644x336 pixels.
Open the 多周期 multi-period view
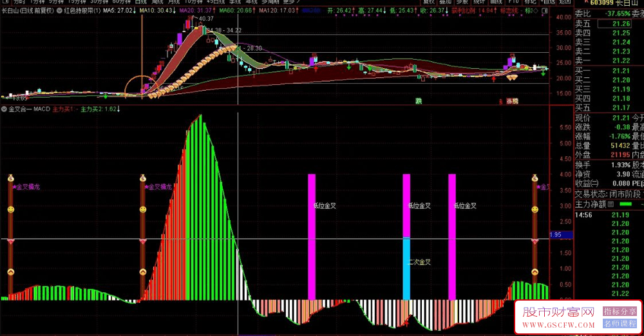pos(269,2)
